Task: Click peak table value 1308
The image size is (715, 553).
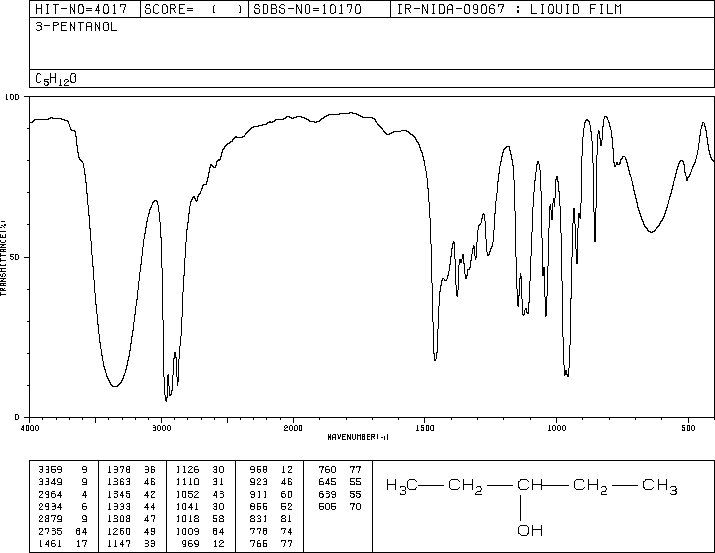Action: [x=119, y=519]
